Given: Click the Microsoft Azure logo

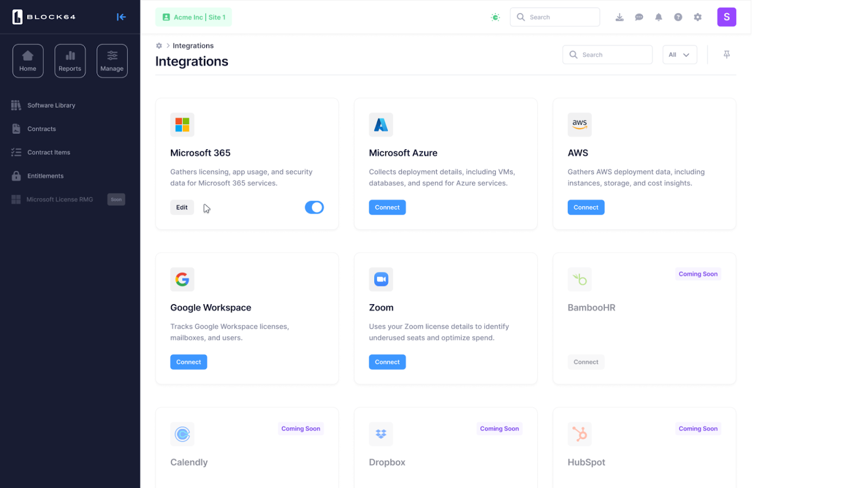Looking at the screenshot, I should (381, 125).
